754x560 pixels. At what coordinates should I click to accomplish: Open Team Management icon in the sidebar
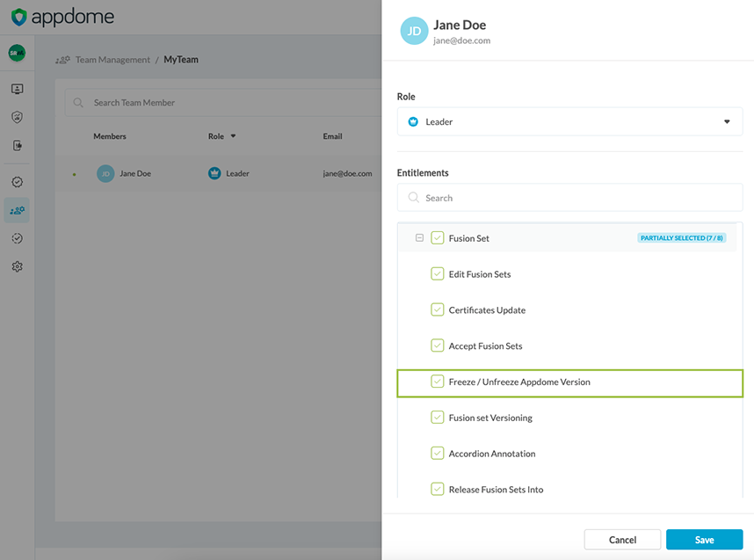point(17,210)
